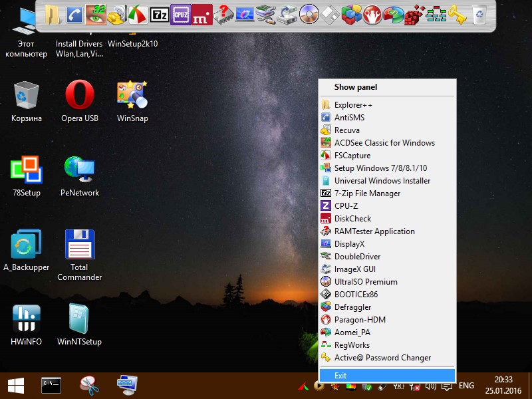Select WinSetup2k10 desktop shortcut
Screen dimensions: 532x399
coord(132,43)
